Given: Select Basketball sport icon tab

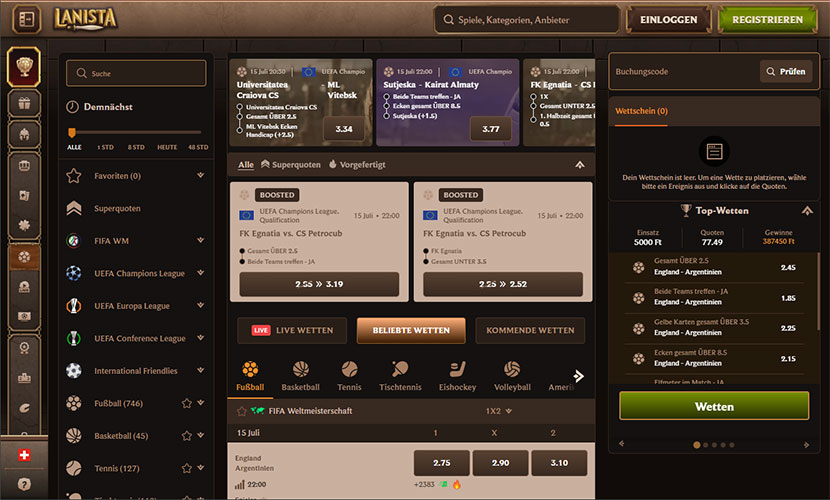Looking at the screenshot, I should [x=300, y=376].
